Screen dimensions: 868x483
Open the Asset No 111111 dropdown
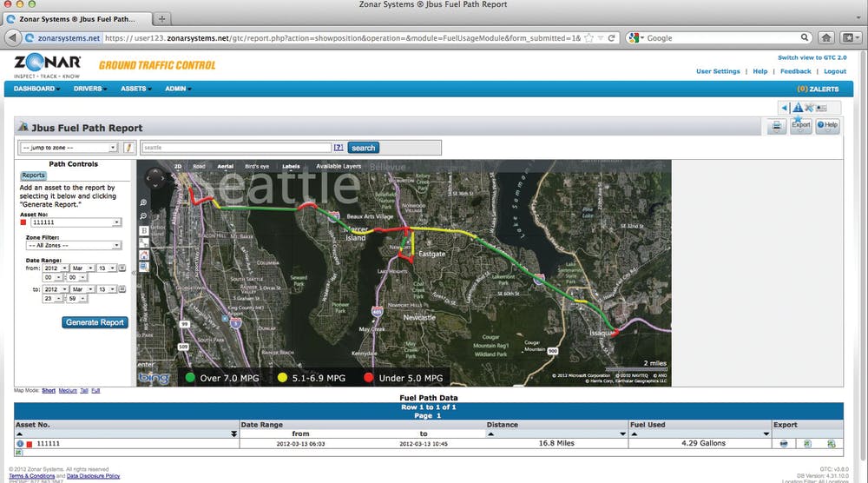76,222
